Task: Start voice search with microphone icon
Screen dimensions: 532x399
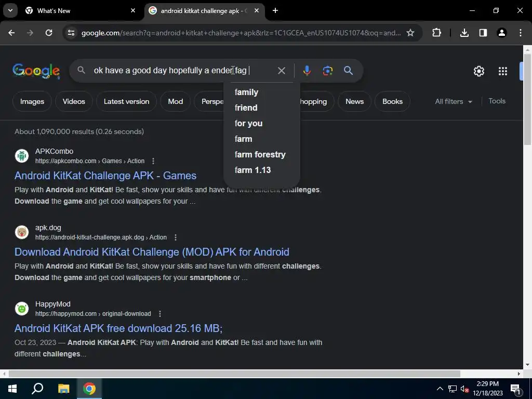Action: point(307,71)
